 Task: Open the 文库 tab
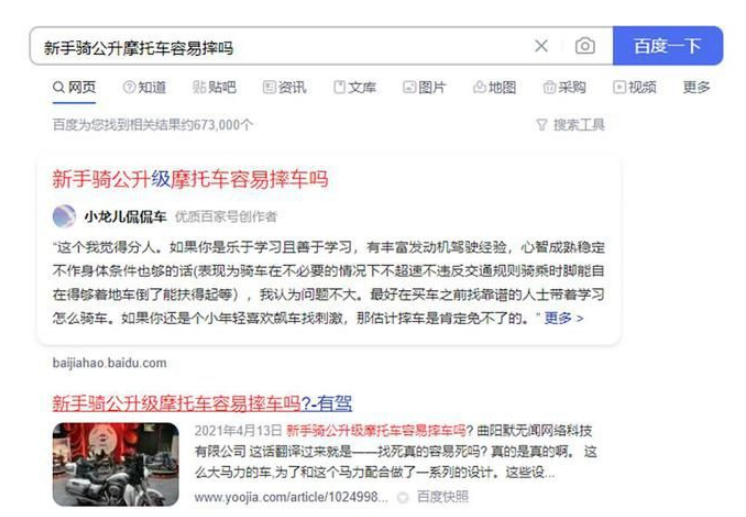[355, 87]
